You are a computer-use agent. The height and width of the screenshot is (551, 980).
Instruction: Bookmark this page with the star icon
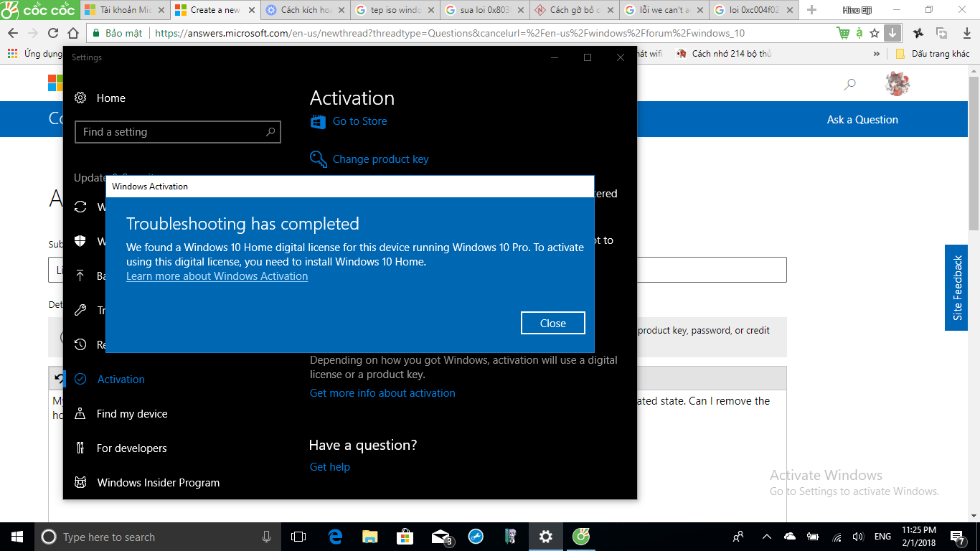875,33
